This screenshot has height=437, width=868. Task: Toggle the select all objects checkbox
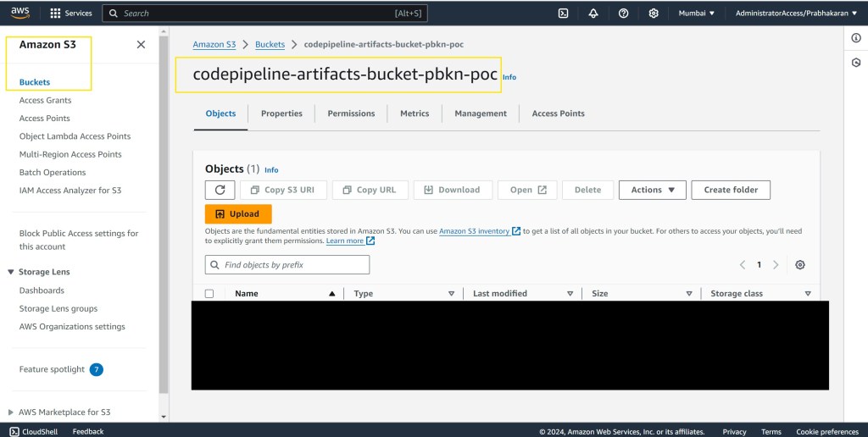tap(209, 294)
